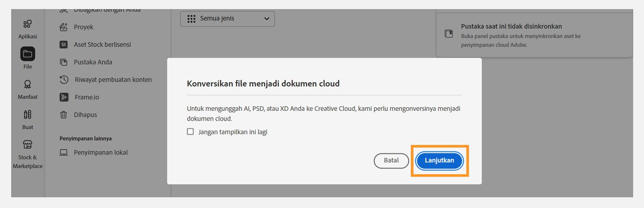Image resolution: width=644 pixels, height=208 pixels.
Task: Open the Frame.io entry
Action: (87, 97)
